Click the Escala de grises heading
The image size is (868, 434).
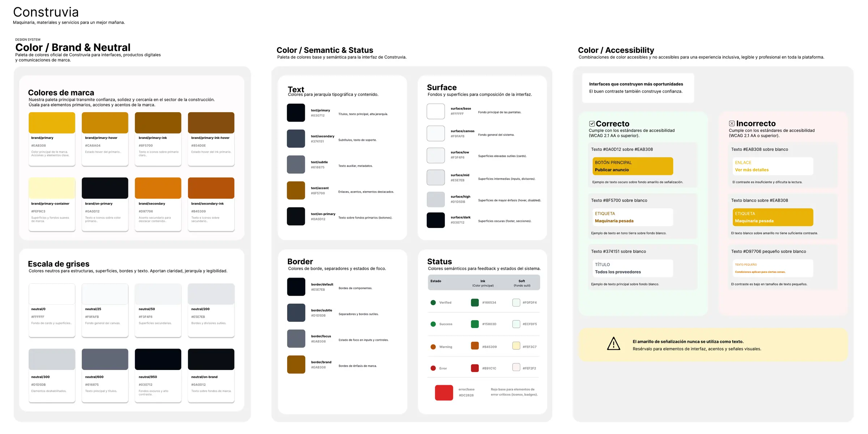59,264
